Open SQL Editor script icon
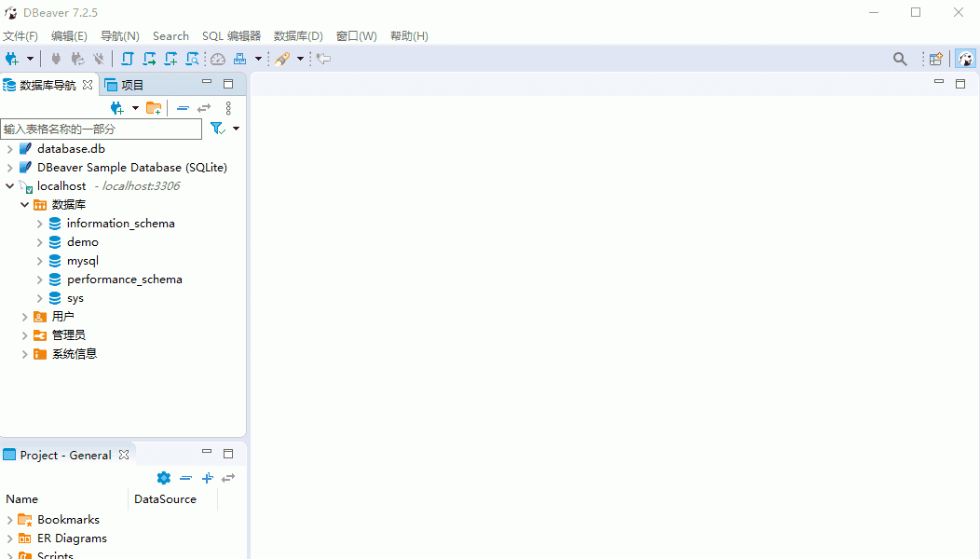 pyautogui.click(x=128, y=59)
